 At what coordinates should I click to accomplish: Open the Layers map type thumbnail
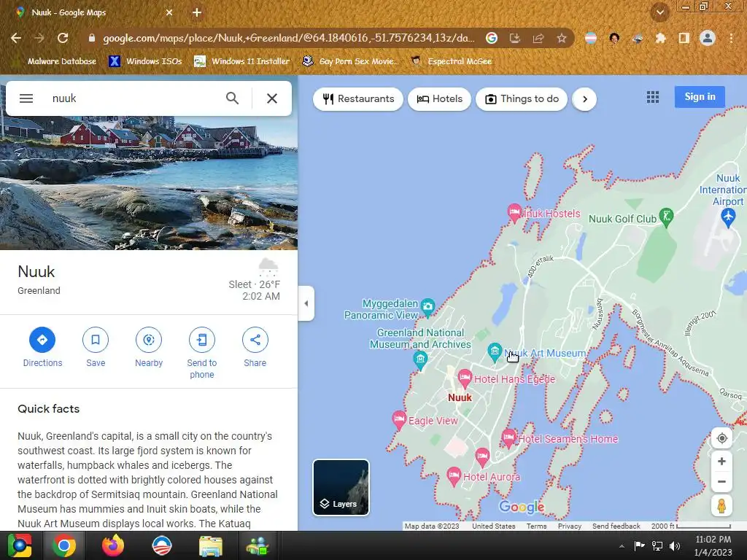(x=341, y=487)
